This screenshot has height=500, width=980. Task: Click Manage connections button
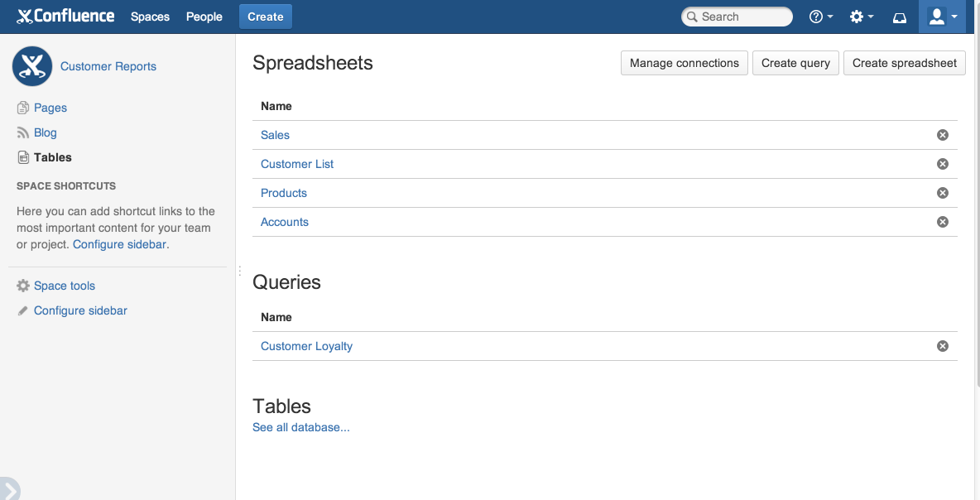click(685, 63)
